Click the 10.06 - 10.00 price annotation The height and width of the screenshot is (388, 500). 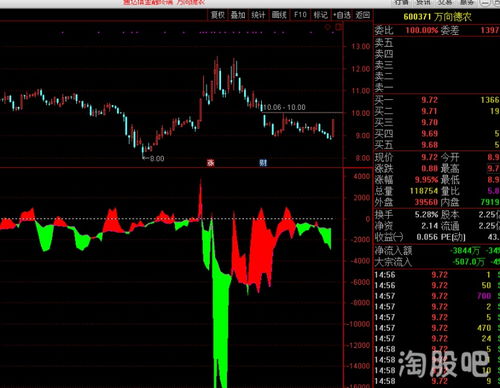click(284, 107)
